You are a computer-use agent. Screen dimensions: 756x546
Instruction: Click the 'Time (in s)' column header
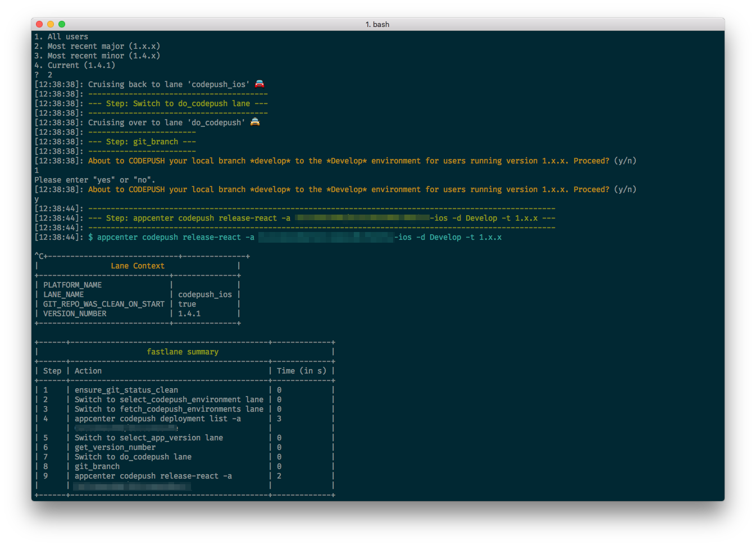(x=302, y=371)
